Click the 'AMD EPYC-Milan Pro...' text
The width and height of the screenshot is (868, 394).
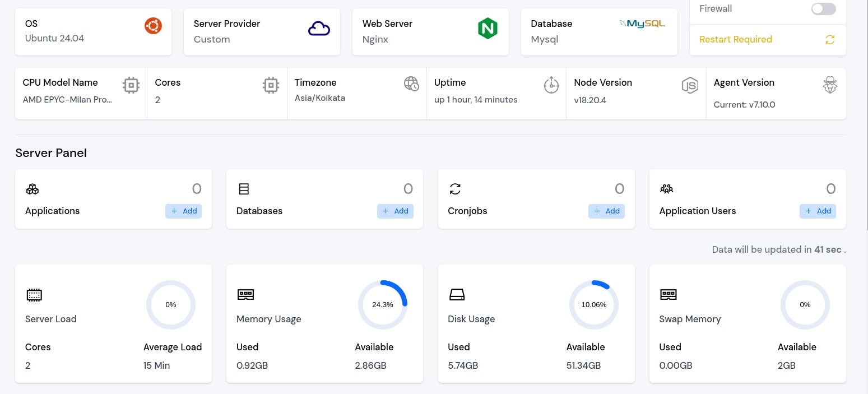(x=67, y=100)
